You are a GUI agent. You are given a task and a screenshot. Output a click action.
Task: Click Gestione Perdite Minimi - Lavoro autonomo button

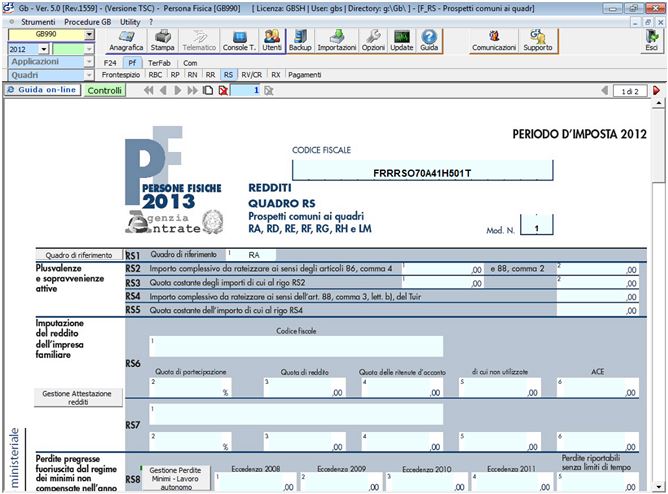pyautogui.click(x=175, y=478)
